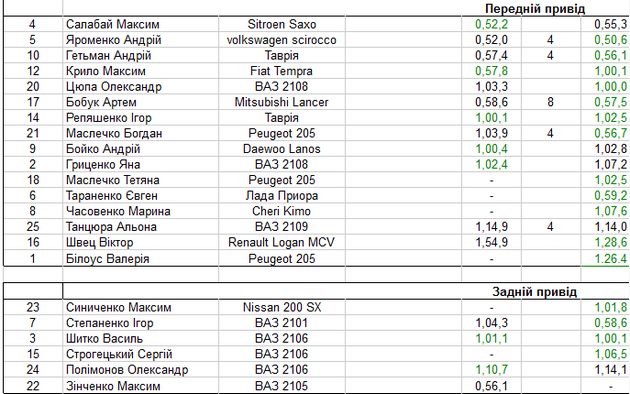Screen dimensions: 630x394
Task: Select the Cheri Kimo car cell
Action: [x=282, y=211]
